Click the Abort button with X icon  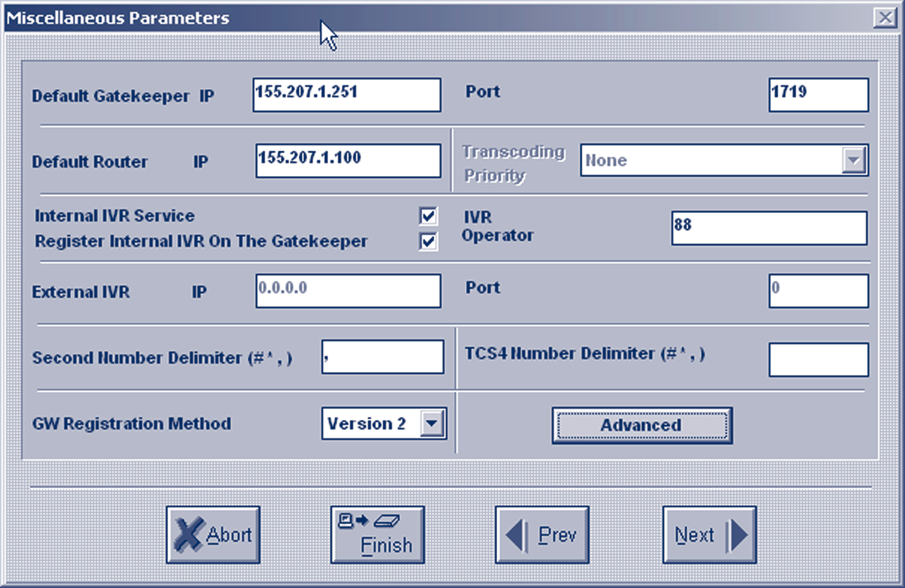coord(213,535)
